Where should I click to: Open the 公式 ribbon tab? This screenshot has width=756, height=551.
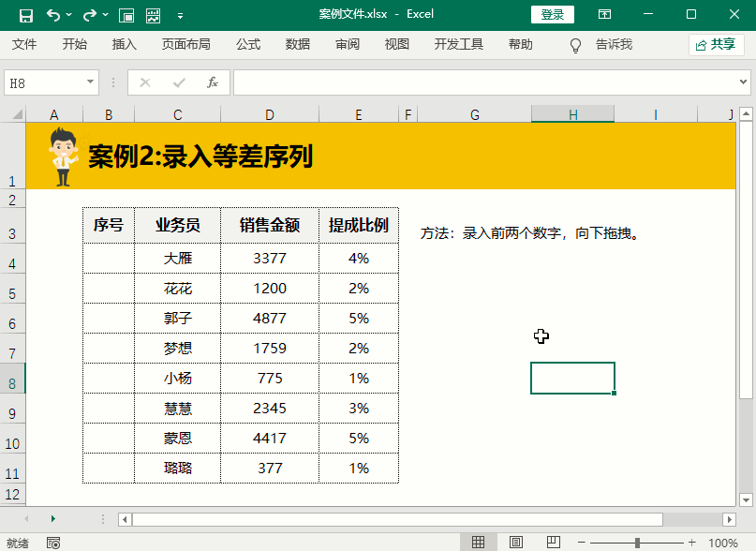tap(248, 44)
